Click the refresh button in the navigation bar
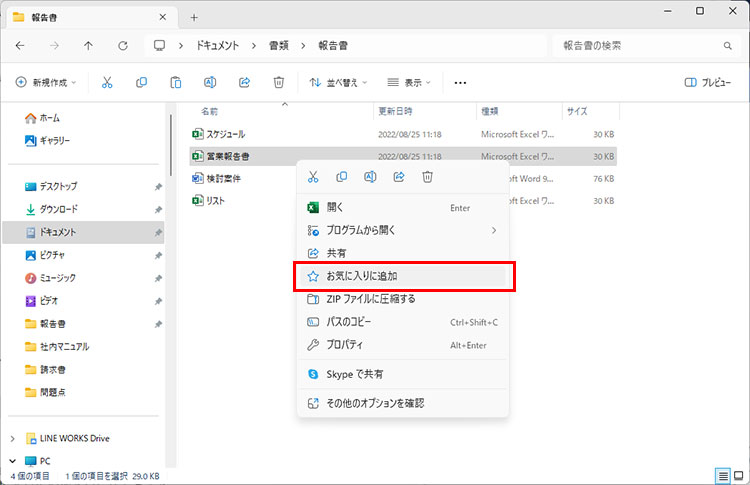This screenshot has width=750, height=485. coord(122,46)
